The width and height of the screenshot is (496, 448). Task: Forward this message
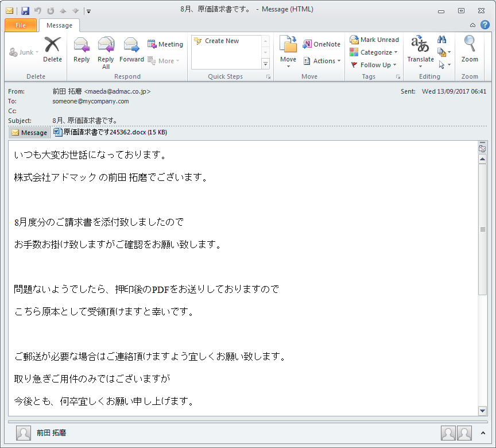[x=131, y=49]
